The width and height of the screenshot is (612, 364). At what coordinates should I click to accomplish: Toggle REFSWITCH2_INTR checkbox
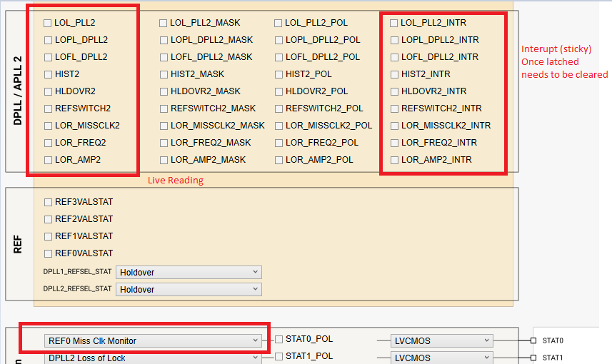(x=394, y=109)
